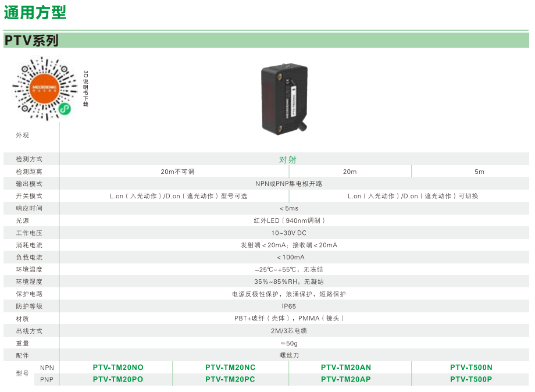Click the 10~30V DC working voltage value
Viewport: 535px width, 392px height.
point(289,233)
